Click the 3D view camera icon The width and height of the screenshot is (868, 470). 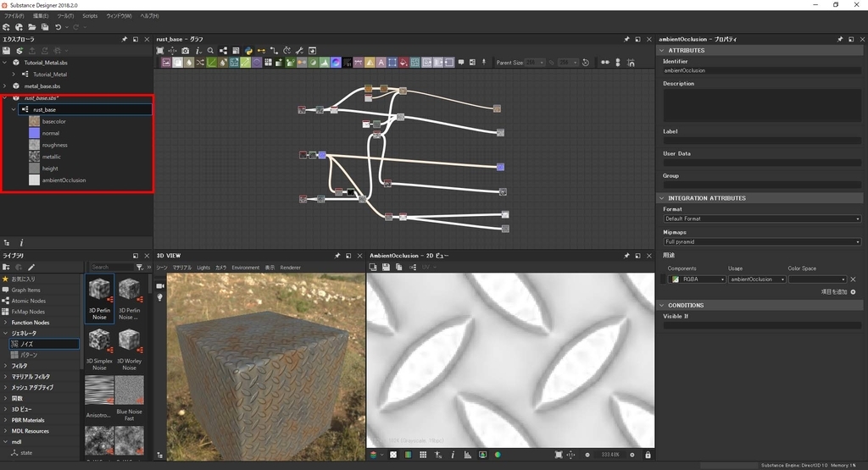click(x=160, y=286)
